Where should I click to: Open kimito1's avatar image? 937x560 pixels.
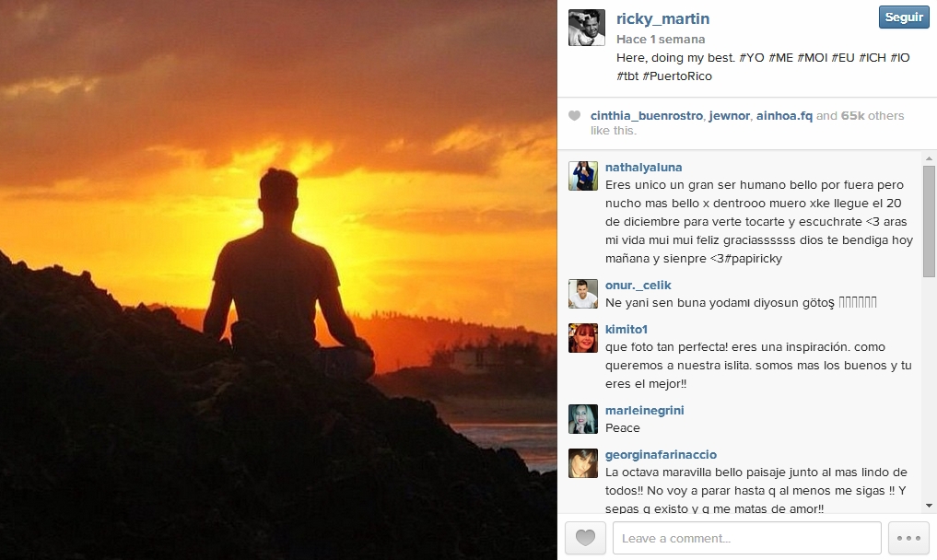(583, 338)
